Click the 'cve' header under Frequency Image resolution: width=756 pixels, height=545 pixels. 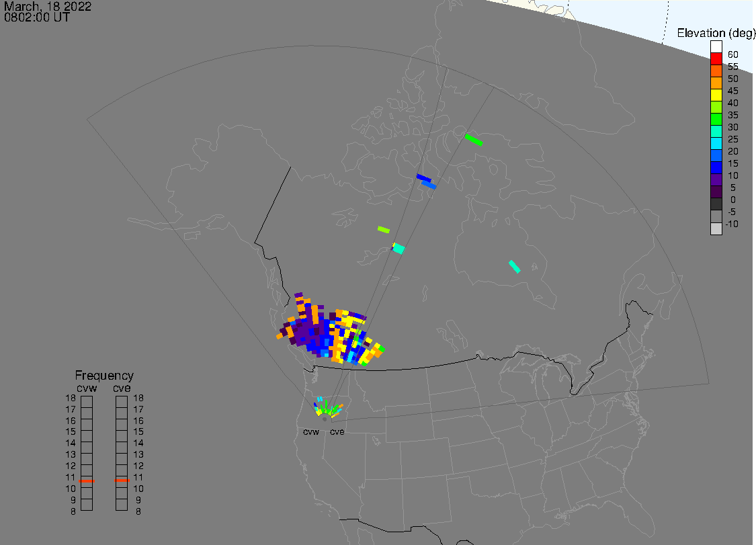tap(122, 388)
